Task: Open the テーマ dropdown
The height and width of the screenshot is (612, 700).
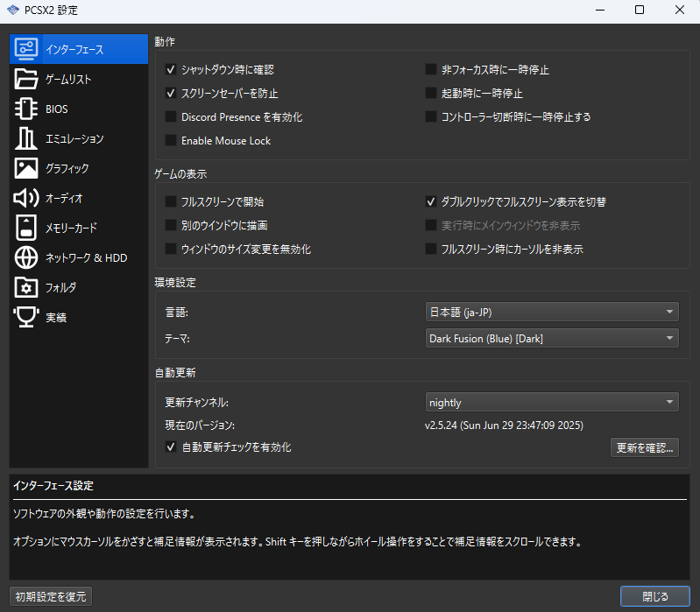Action: pyautogui.click(x=552, y=338)
